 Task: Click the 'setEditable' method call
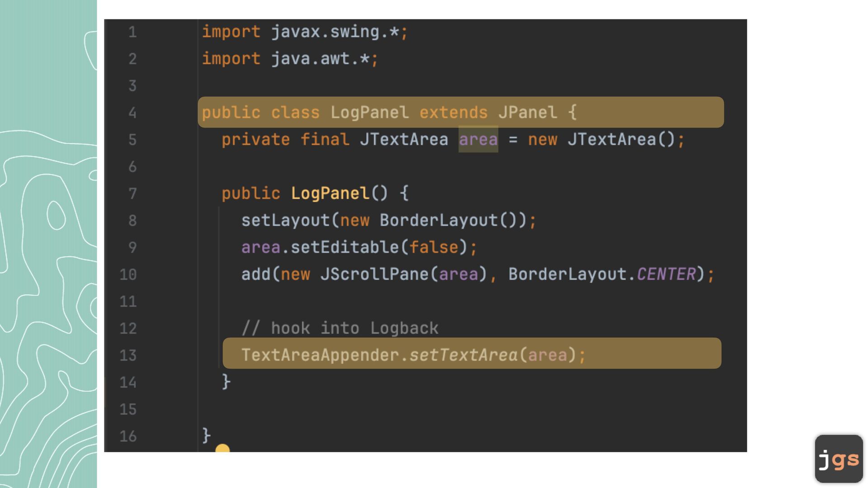coord(345,248)
